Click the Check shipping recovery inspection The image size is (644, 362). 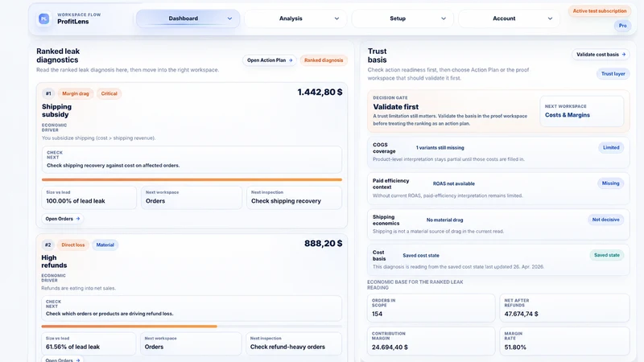[x=294, y=197]
